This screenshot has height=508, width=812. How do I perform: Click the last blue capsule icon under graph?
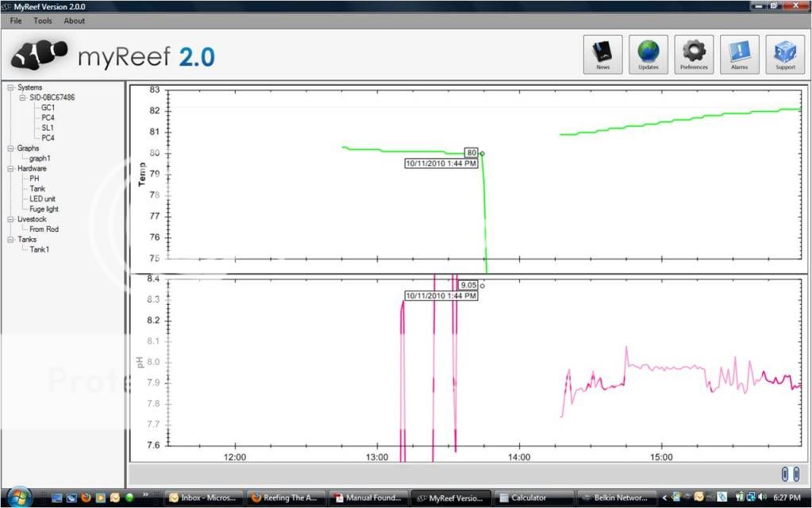tap(796, 474)
